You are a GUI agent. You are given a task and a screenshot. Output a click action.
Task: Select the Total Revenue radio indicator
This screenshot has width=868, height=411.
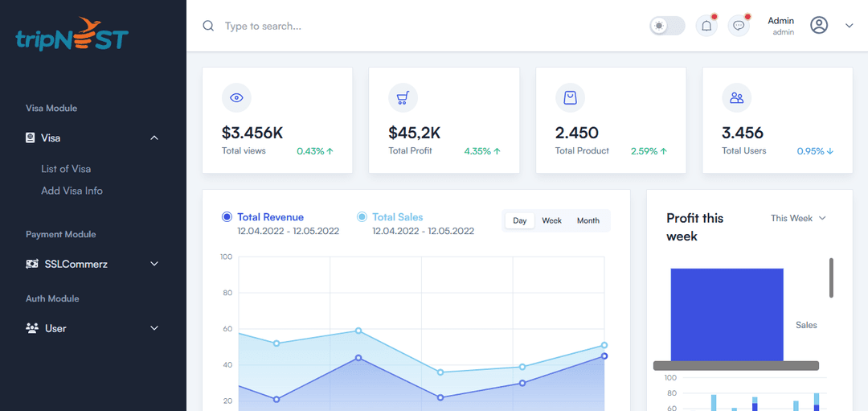(227, 217)
